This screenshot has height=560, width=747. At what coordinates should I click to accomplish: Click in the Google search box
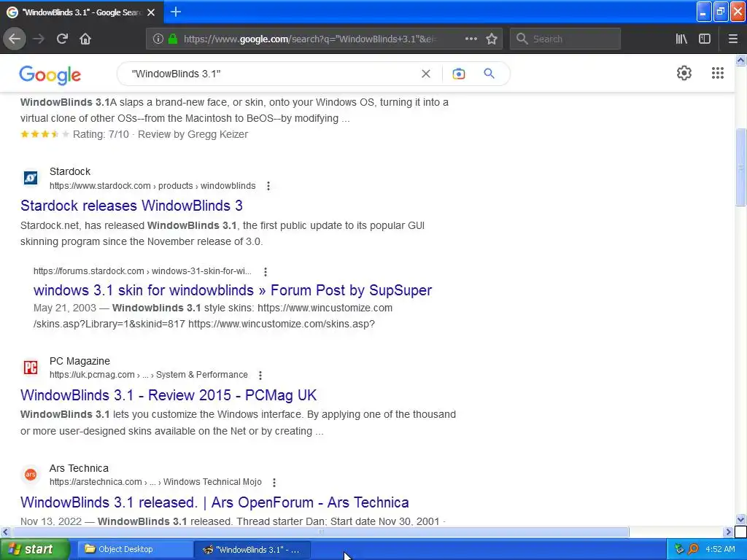click(271, 74)
